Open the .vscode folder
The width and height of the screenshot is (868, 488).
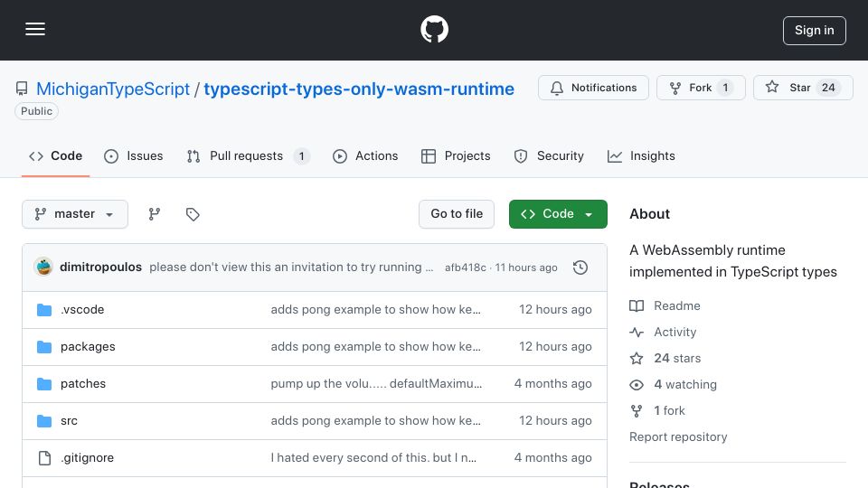[82, 310]
